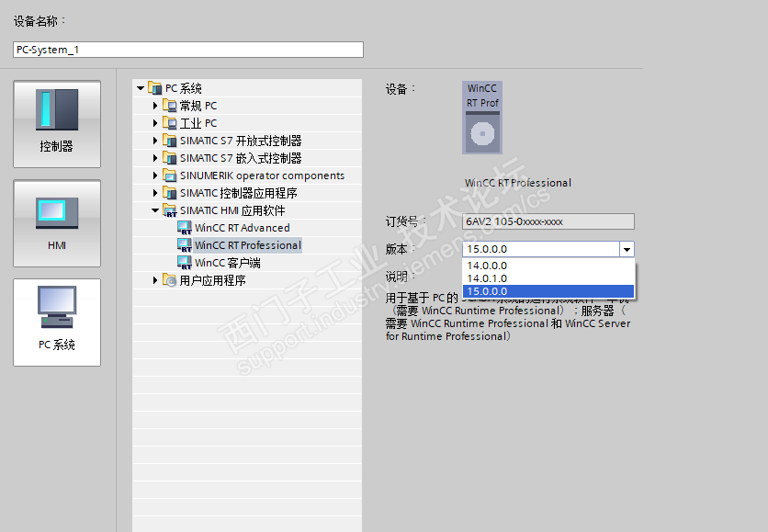Click the 用户应用程序 folder icon
Viewport: 768px width, 532px height.
tap(169, 280)
